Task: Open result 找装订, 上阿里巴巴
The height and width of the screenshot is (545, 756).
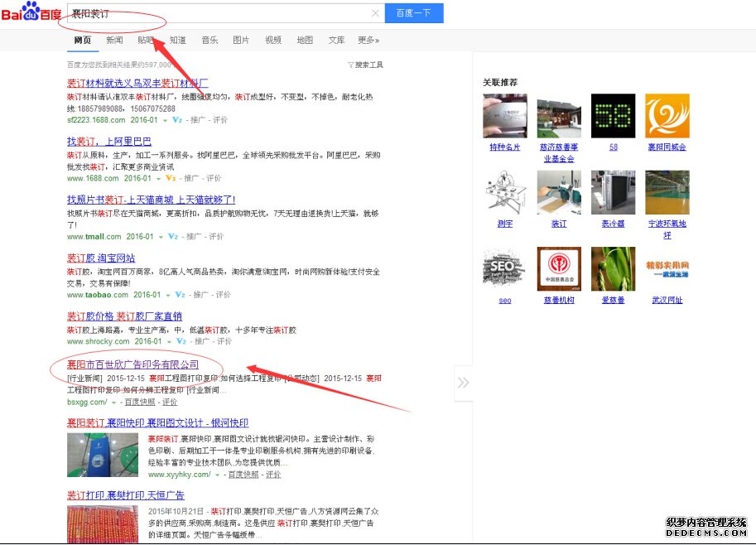Action: coord(109,142)
